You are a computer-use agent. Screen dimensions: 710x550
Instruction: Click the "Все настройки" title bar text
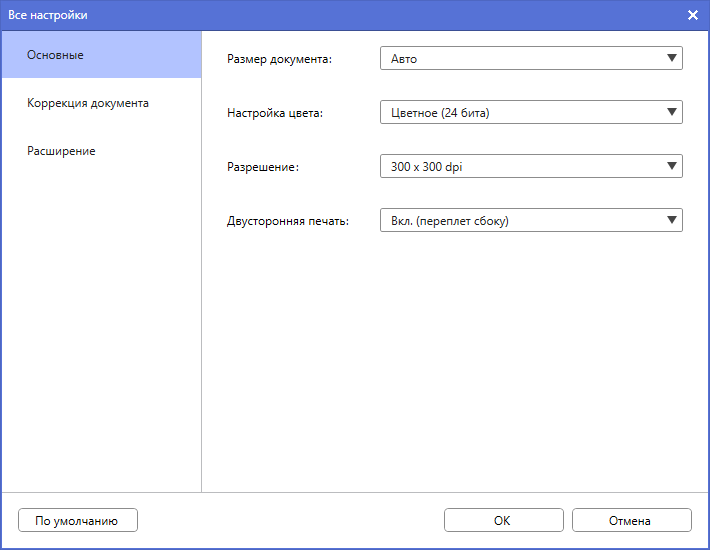pos(48,15)
